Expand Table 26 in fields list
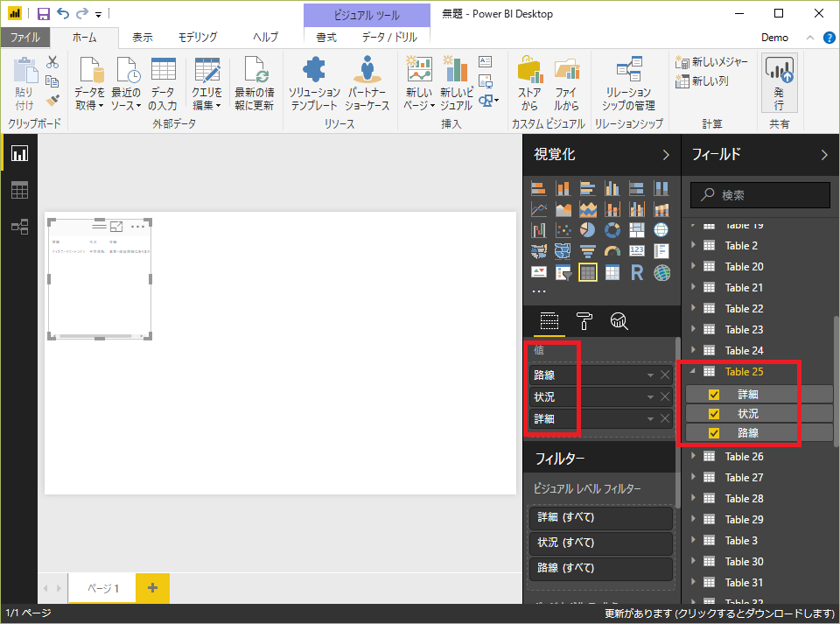The width and height of the screenshot is (840, 624). click(x=693, y=456)
